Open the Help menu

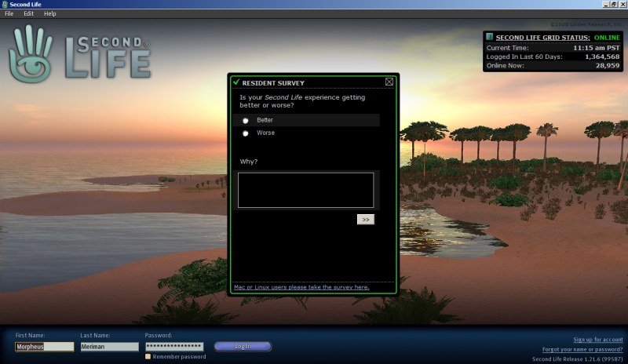[x=50, y=13]
